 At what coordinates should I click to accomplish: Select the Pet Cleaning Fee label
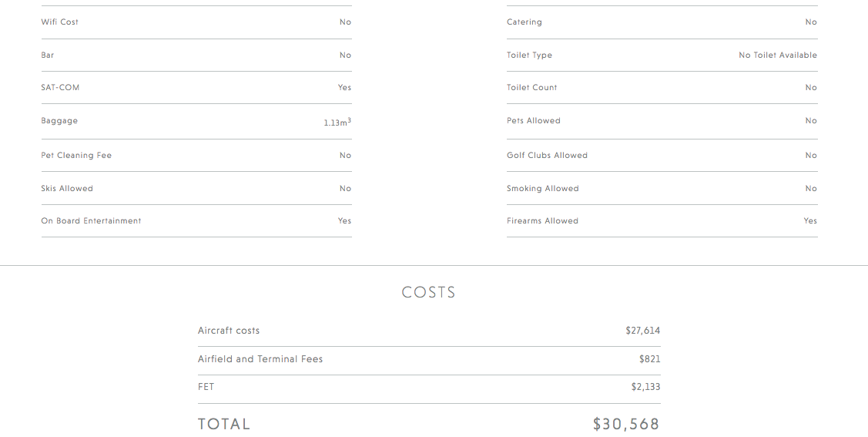coord(76,156)
